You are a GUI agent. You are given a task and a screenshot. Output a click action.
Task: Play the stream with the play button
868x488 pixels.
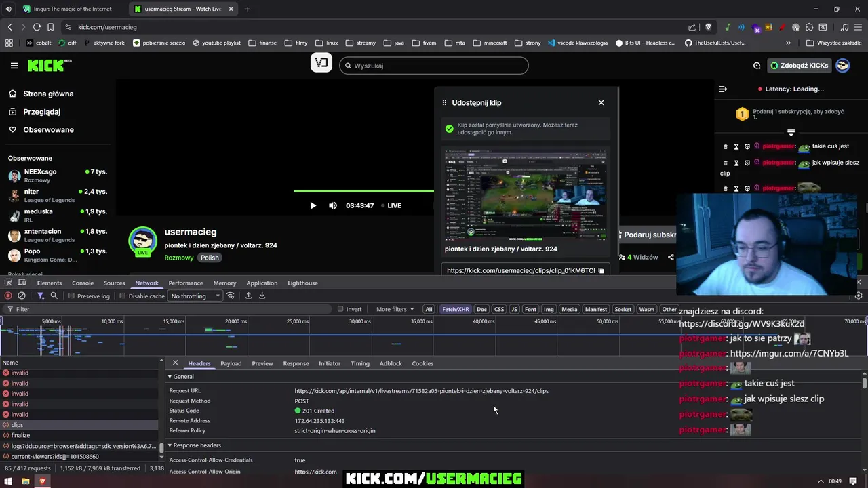coord(313,205)
